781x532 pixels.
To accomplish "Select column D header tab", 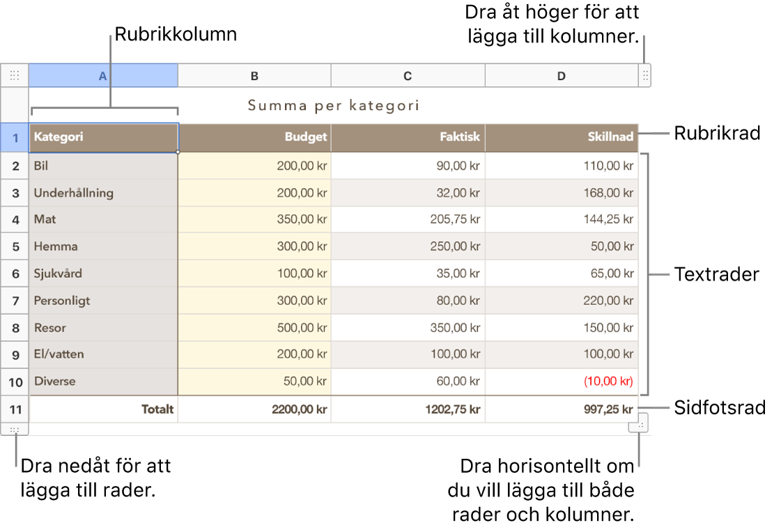I will pos(562,75).
